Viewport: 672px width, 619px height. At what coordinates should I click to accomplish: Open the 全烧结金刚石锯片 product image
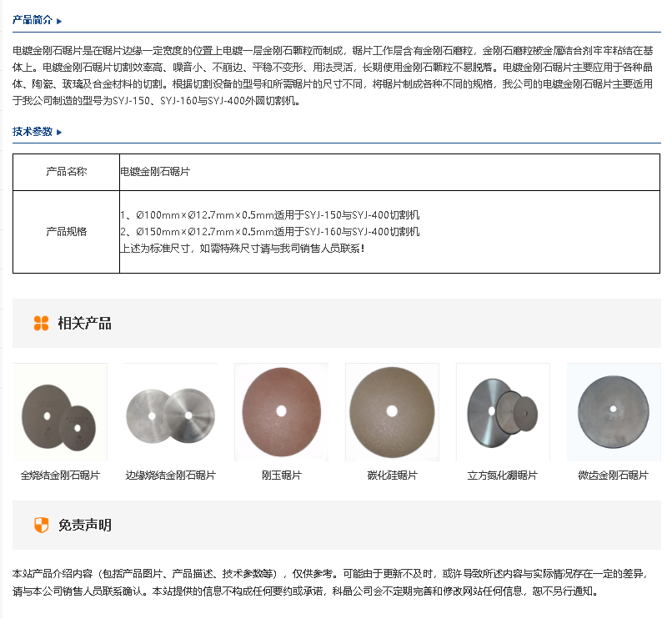60,413
